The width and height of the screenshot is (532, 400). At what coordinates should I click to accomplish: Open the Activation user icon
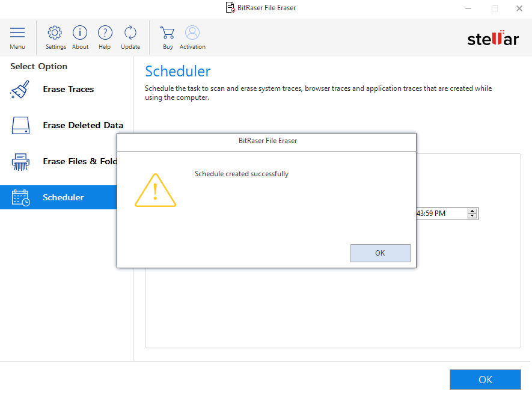tap(192, 37)
